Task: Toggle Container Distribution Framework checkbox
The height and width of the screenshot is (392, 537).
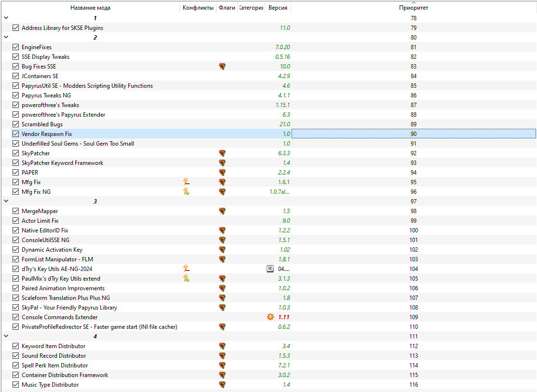Action: pos(15,375)
